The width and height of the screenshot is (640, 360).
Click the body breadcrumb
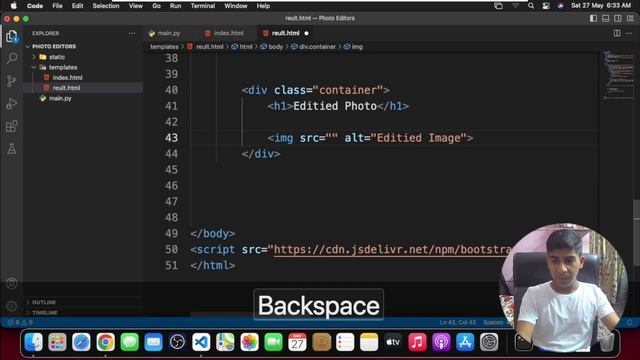(x=272, y=47)
